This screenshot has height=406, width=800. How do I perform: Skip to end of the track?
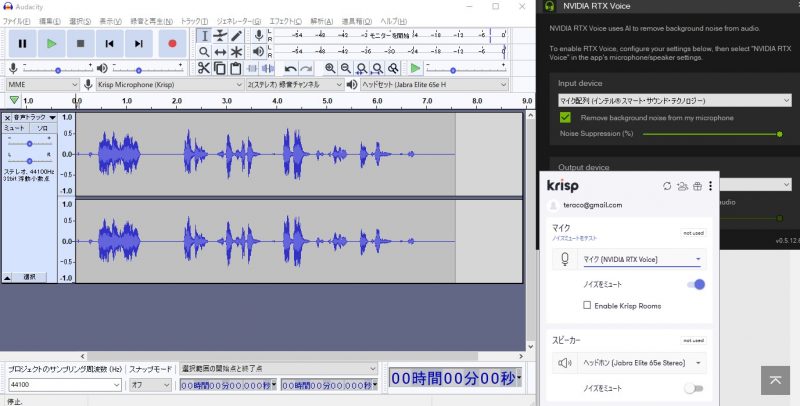click(x=139, y=44)
